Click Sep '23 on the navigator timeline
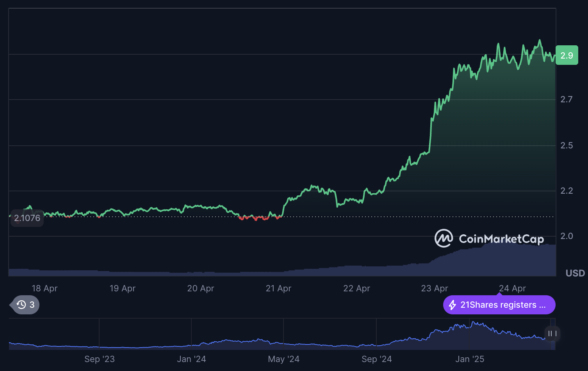The width and height of the screenshot is (588, 371). [100, 359]
